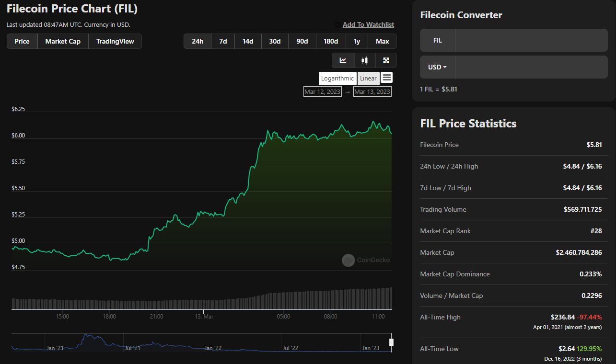Click the watchlist star icon

pyautogui.click(x=337, y=24)
